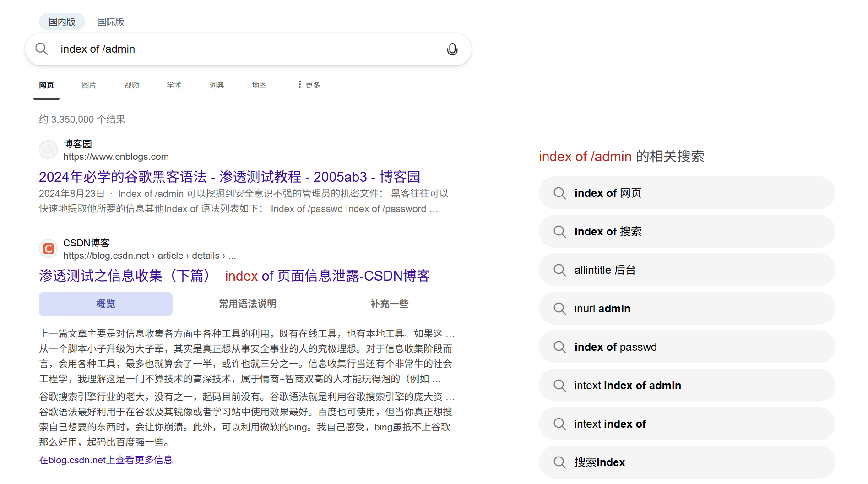The height and width of the screenshot is (484, 868).
Task: Switch to 国际版 search version
Action: point(111,22)
